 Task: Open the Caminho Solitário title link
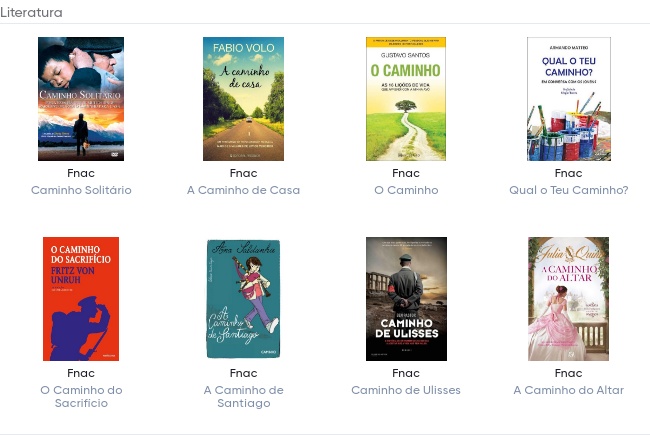(81, 190)
